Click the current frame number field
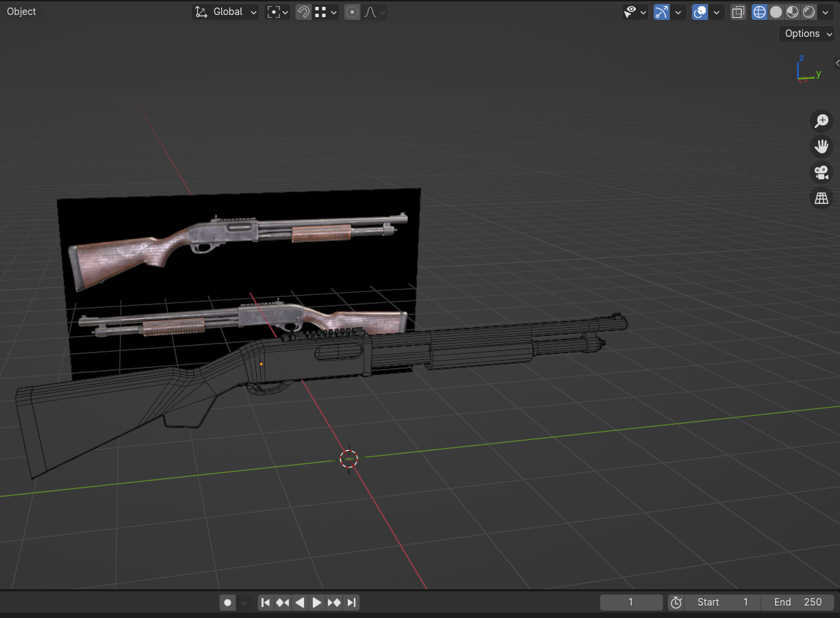Screen dimensions: 840x618 631,602
